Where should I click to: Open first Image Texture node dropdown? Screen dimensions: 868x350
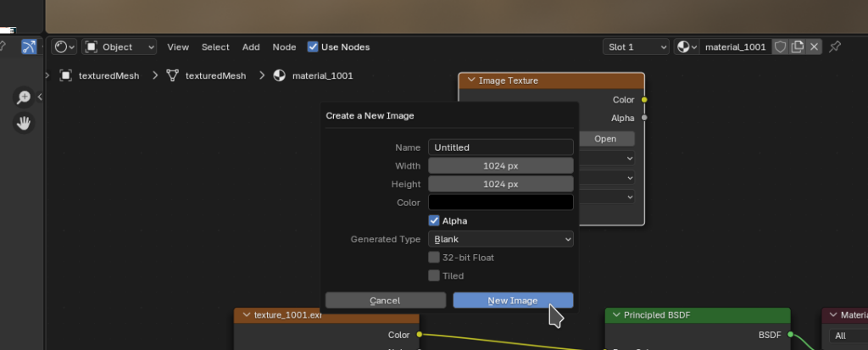tap(607, 158)
